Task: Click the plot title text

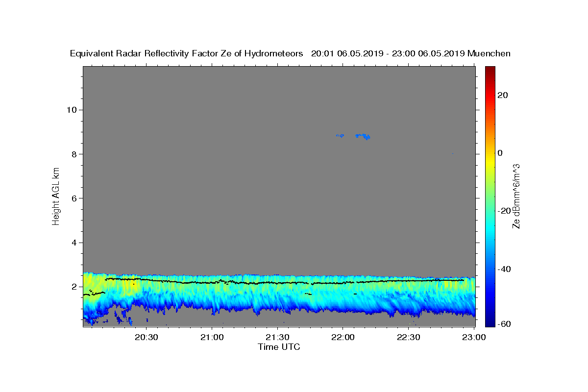Action: click(290, 53)
